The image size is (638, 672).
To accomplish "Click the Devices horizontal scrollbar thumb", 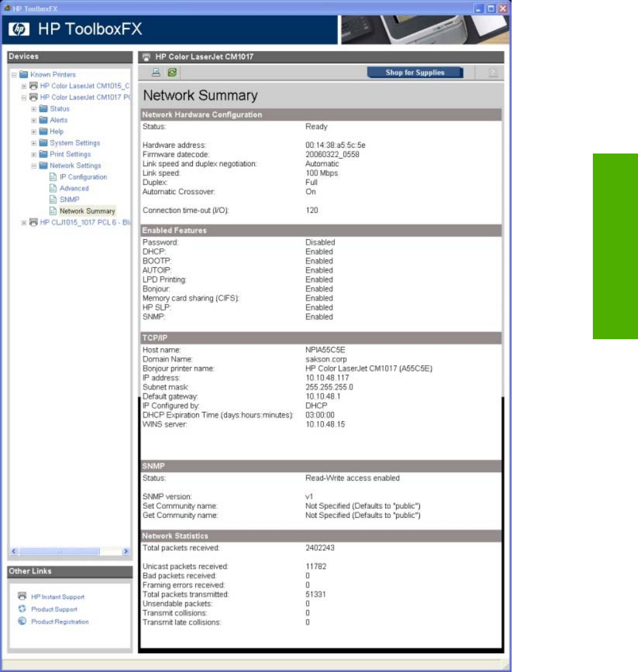I will tap(59, 551).
